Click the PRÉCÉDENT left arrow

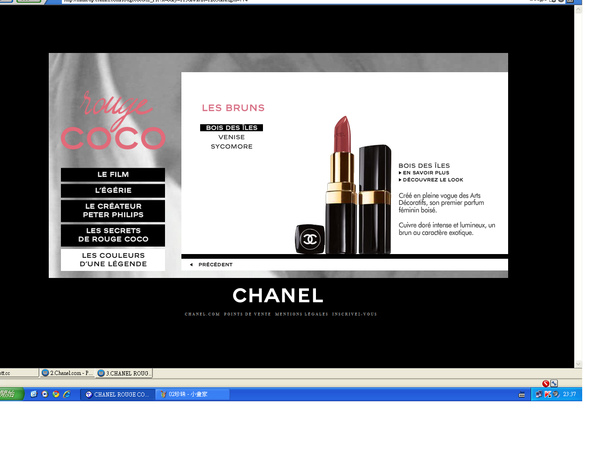(191, 264)
